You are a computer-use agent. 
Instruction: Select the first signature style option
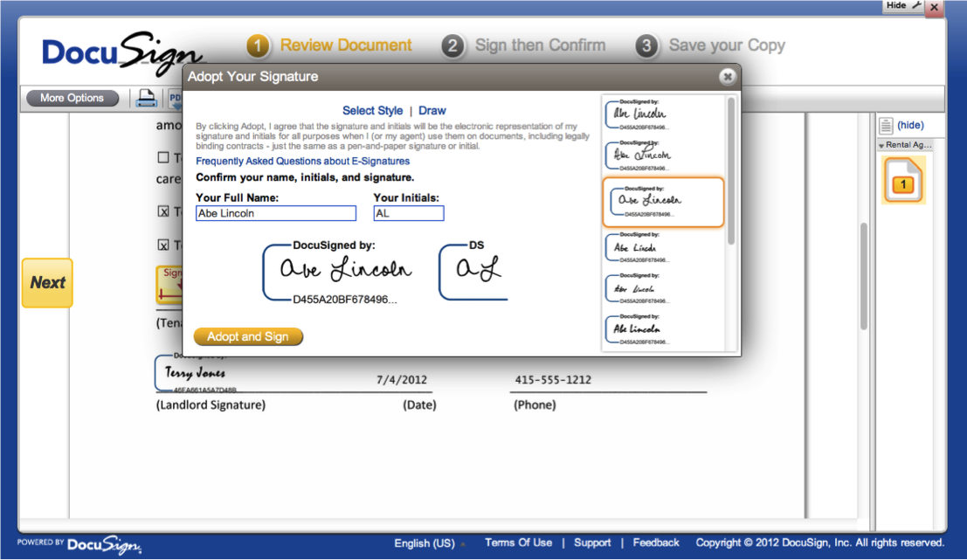639,114
